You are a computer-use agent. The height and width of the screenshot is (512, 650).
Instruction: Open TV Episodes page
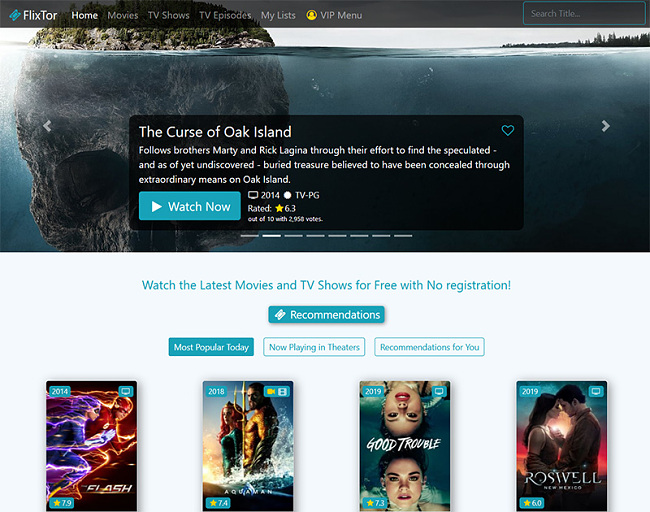click(x=225, y=15)
